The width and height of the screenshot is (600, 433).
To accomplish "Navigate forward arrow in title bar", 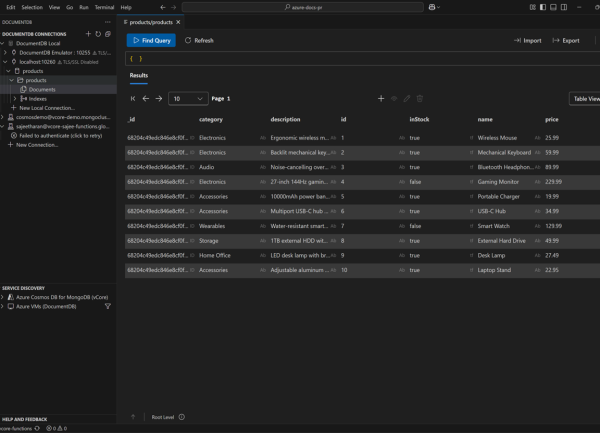I will point(173,7).
